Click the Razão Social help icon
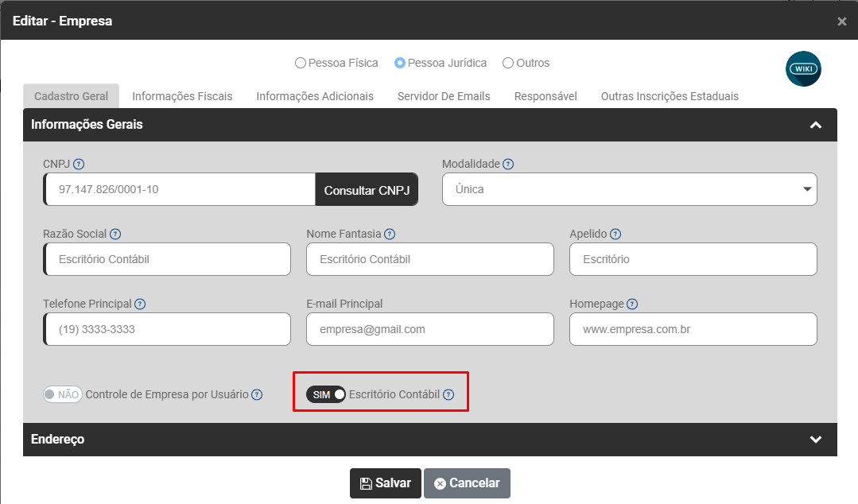858x504 pixels. click(x=115, y=235)
